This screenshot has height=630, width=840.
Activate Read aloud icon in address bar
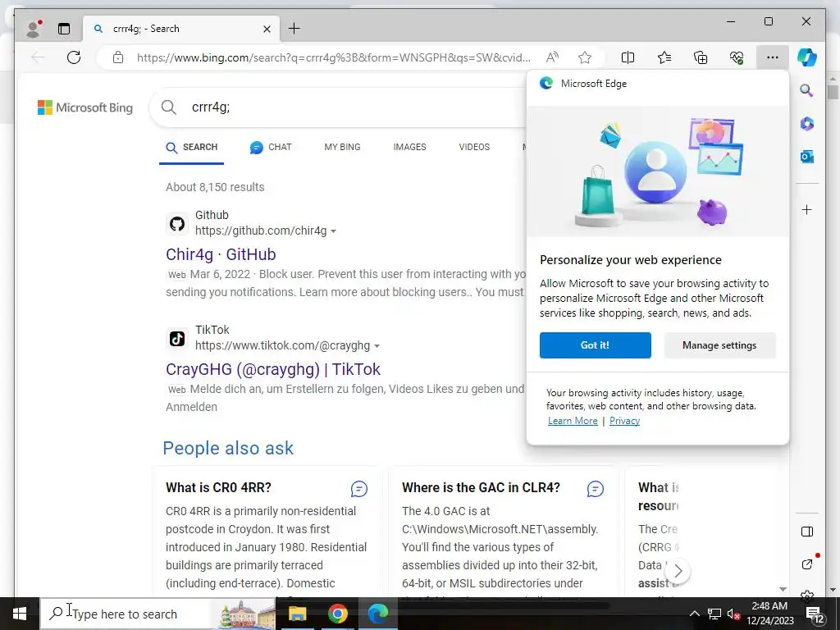[552, 57]
